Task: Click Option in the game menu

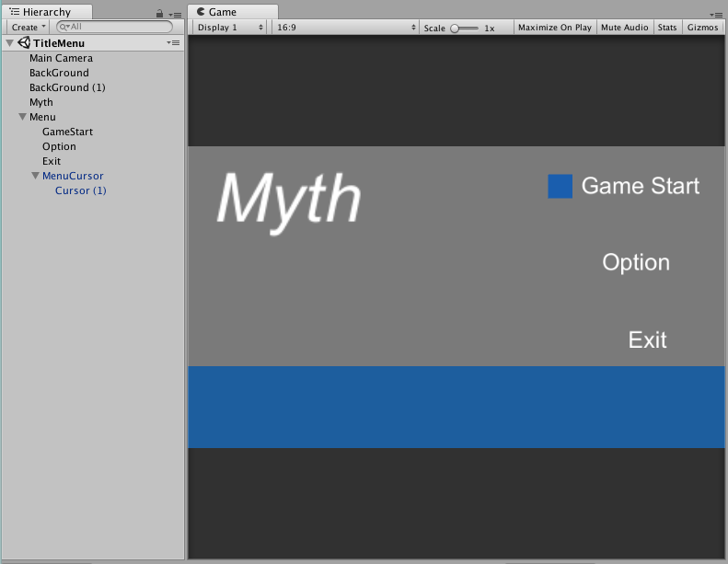Action: pyautogui.click(x=636, y=263)
